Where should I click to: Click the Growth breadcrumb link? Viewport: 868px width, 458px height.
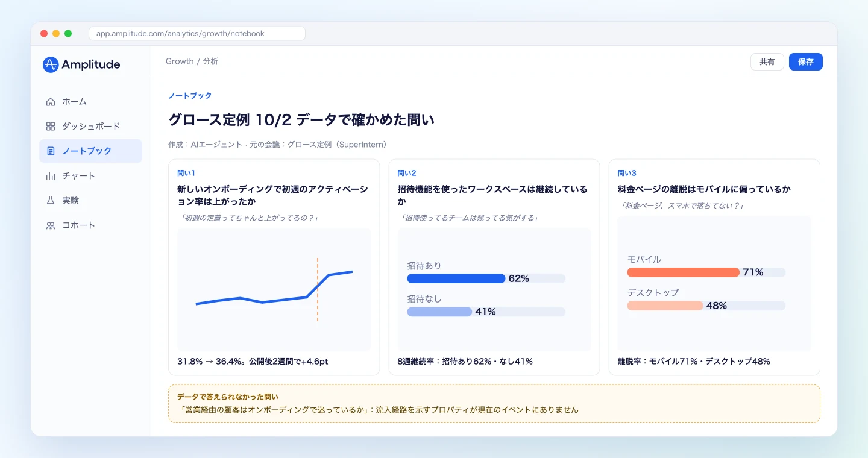click(x=180, y=61)
